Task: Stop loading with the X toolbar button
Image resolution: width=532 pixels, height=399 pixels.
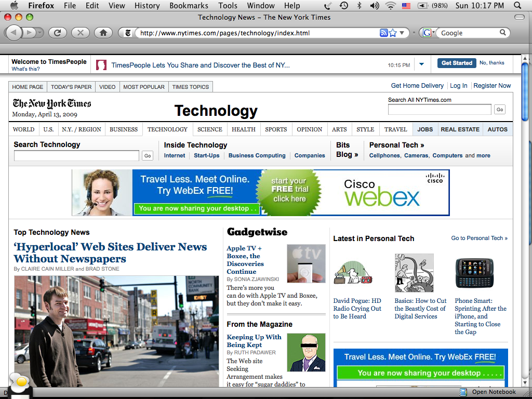Action: (x=81, y=33)
